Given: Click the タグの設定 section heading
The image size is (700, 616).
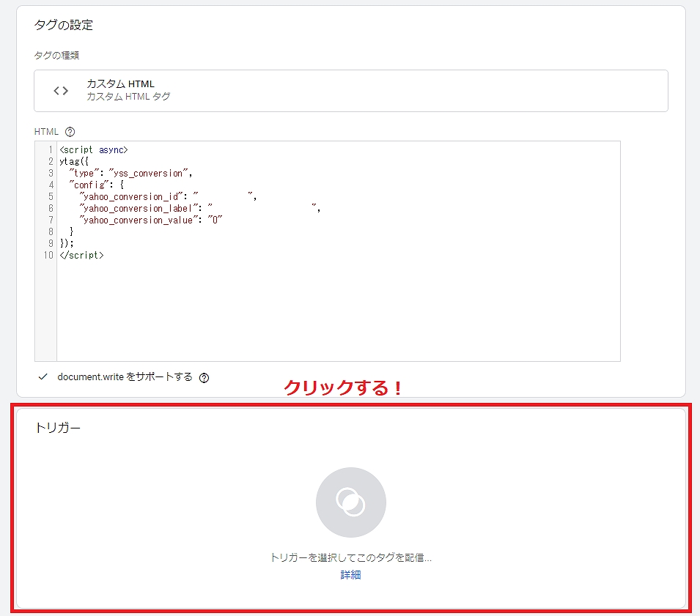Looking at the screenshot, I should click(63, 25).
